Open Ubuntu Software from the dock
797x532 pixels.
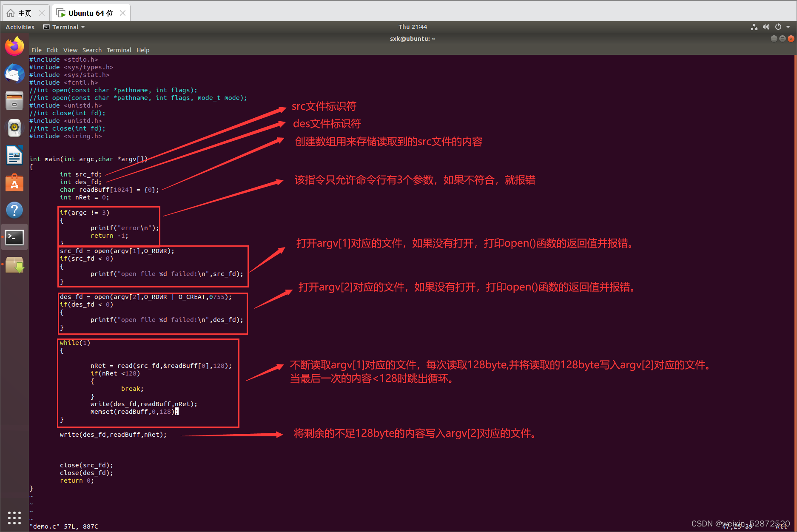click(x=14, y=182)
